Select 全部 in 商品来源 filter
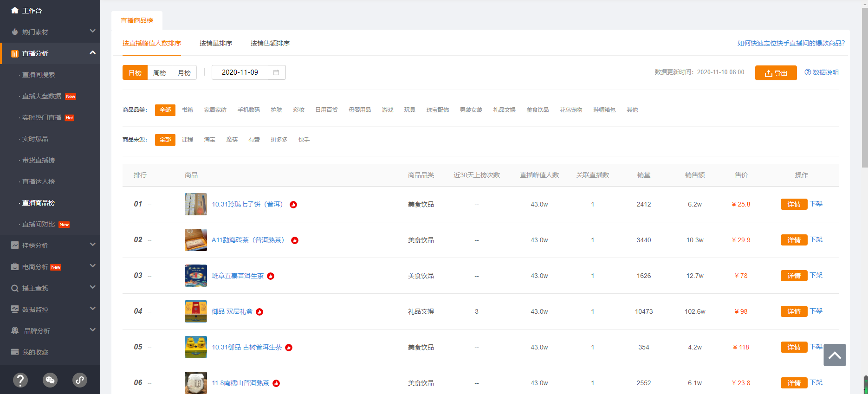 coord(165,140)
